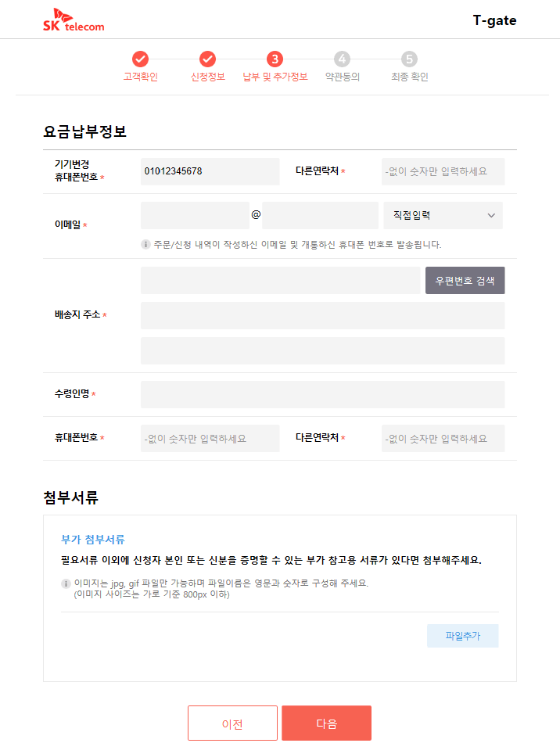Focus the email ID input field

coord(195,215)
